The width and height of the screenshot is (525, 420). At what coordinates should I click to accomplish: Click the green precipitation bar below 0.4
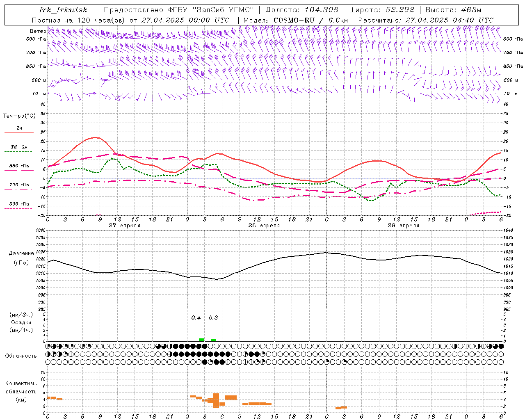(201, 340)
